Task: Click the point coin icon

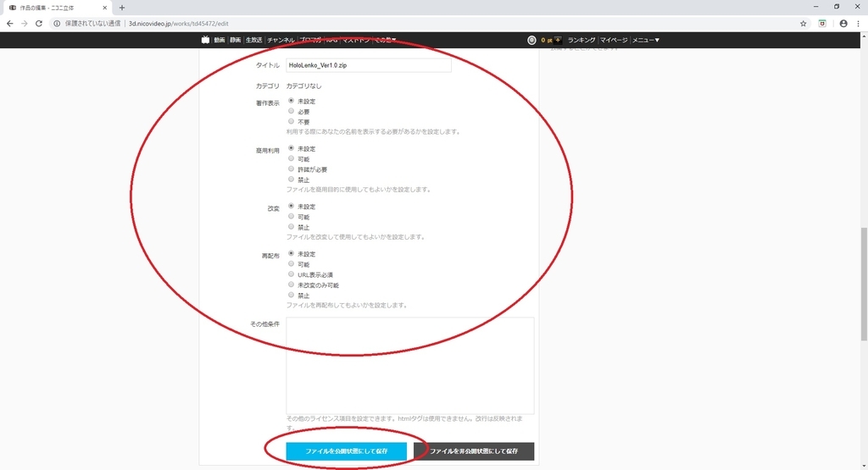Action: pyautogui.click(x=532, y=40)
